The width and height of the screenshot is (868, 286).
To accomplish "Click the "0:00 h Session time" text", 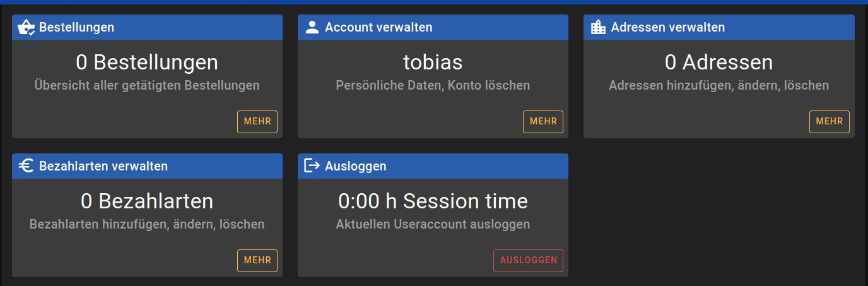I will (x=433, y=201).
